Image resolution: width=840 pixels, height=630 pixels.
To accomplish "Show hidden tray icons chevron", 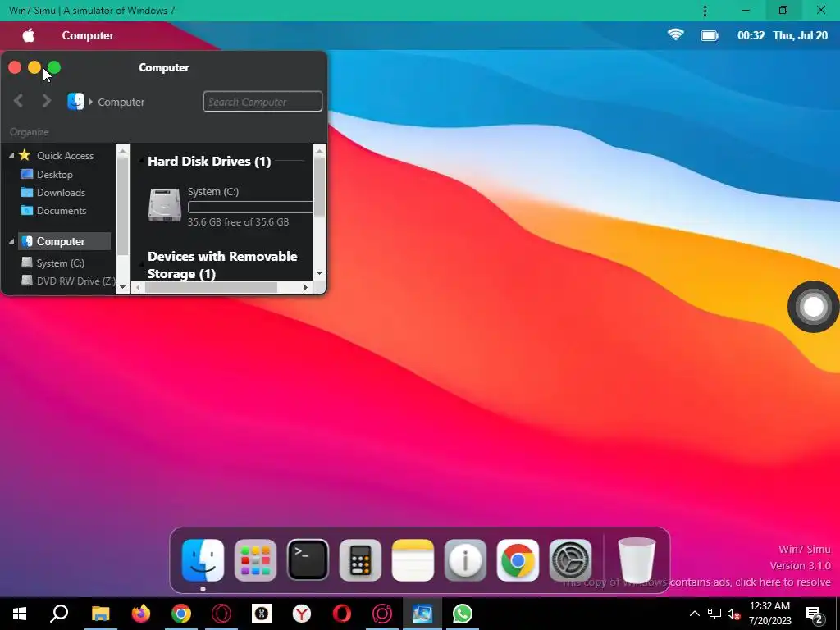I will point(694,614).
